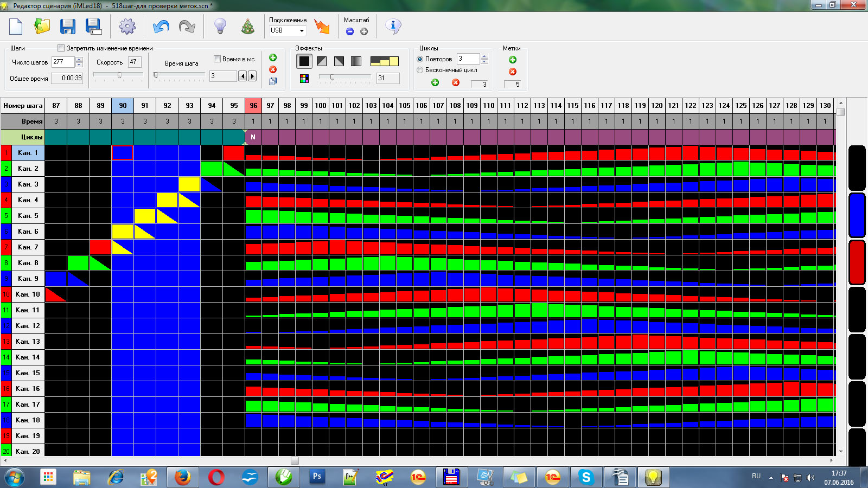This screenshot has width=868, height=488.
Task: Add a step with the green plus
Action: pyautogui.click(x=273, y=57)
